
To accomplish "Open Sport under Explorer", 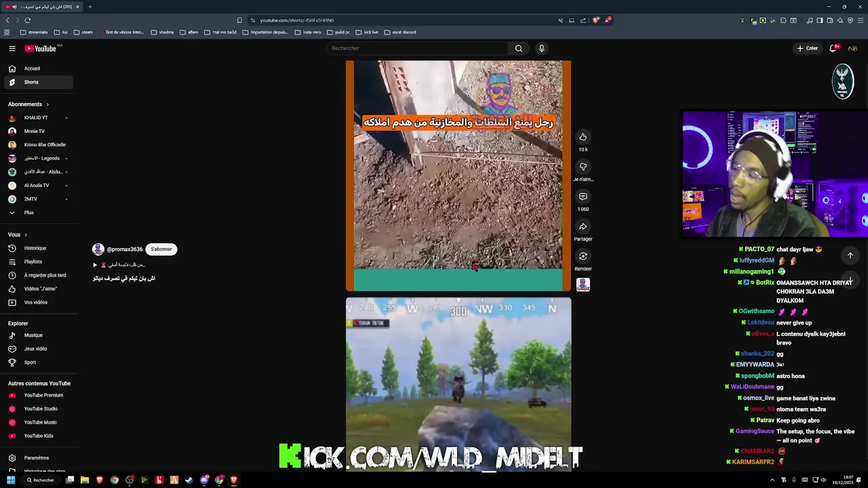I will coord(39,362).
